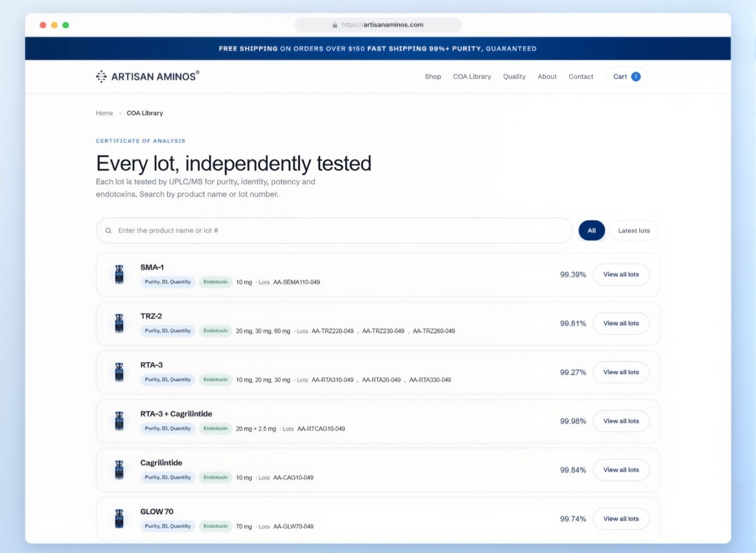
Task: Click COA Library breadcrumb text
Action: click(x=145, y=113)
